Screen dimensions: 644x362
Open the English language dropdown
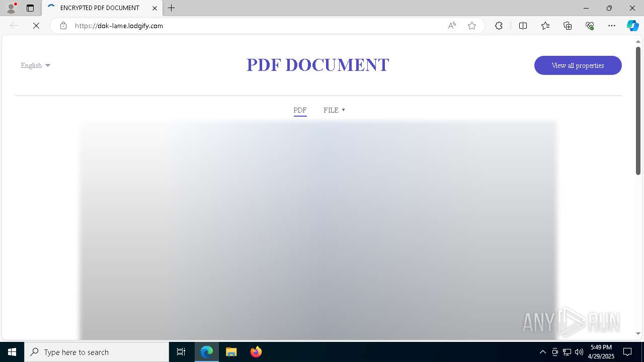pyautogui.click(x=36, y=65)
